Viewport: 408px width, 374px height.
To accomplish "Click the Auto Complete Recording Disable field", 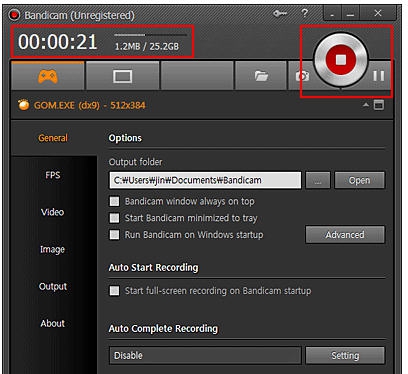I will pyautogui.click(x=205, y=355).
